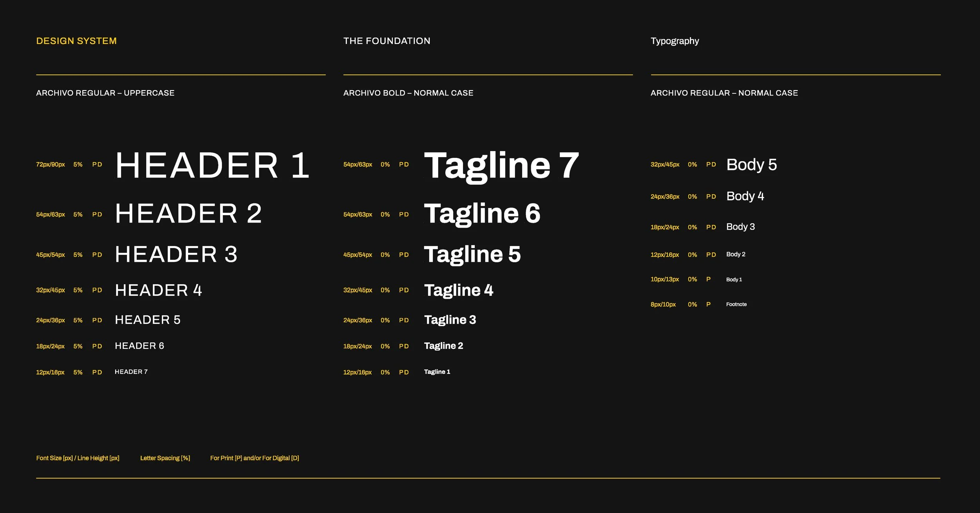Image resolution: width=980 pixels, height=513 pixels.
Task: Select the ARCHIVO REGULAR – UPPERCASE label
Action: click(x=105, y=93)
